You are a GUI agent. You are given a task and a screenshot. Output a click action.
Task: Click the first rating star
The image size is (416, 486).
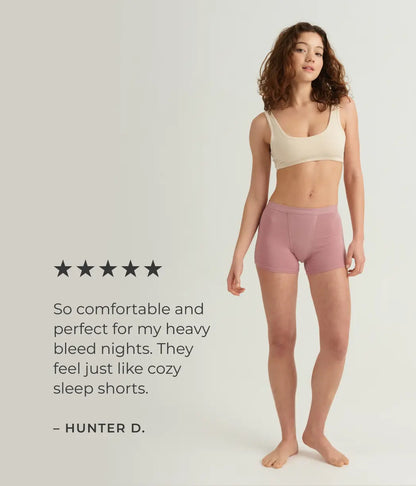tap(63, 269)
